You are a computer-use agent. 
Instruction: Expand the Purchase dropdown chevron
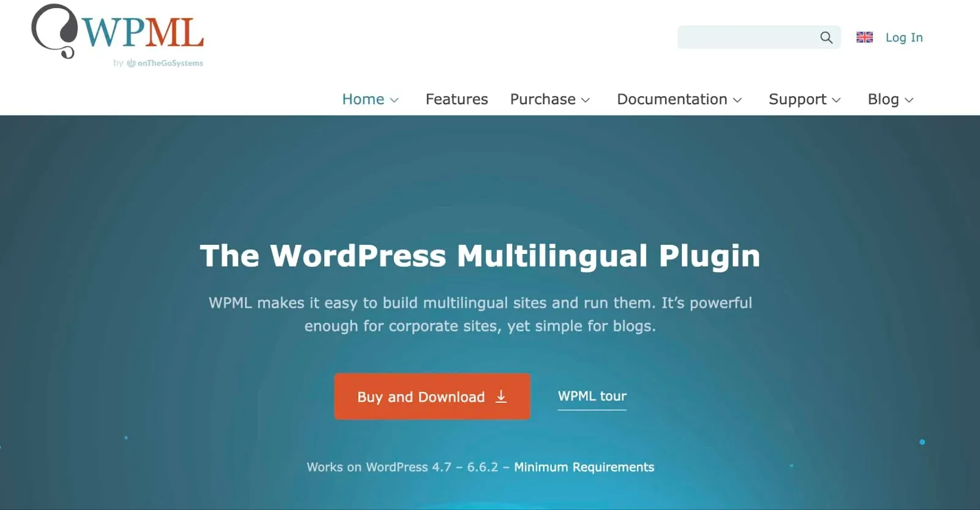pos(586,100)
